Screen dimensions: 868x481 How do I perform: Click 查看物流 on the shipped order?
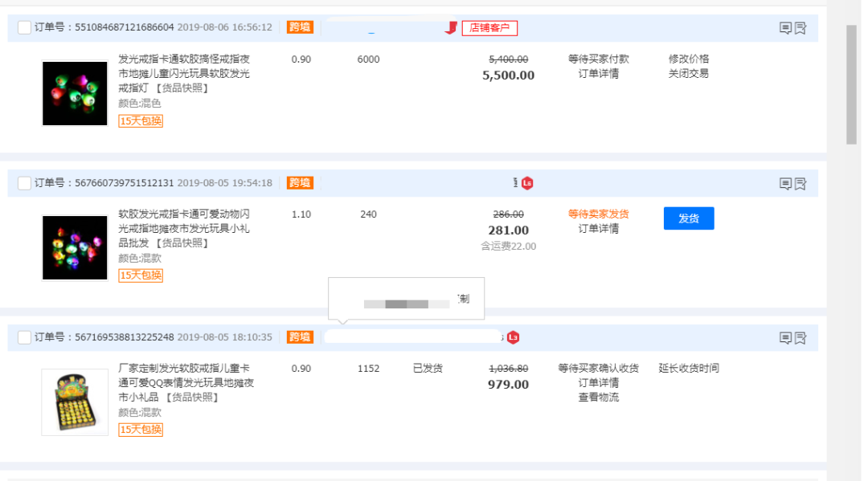click(x=598, y=397)
